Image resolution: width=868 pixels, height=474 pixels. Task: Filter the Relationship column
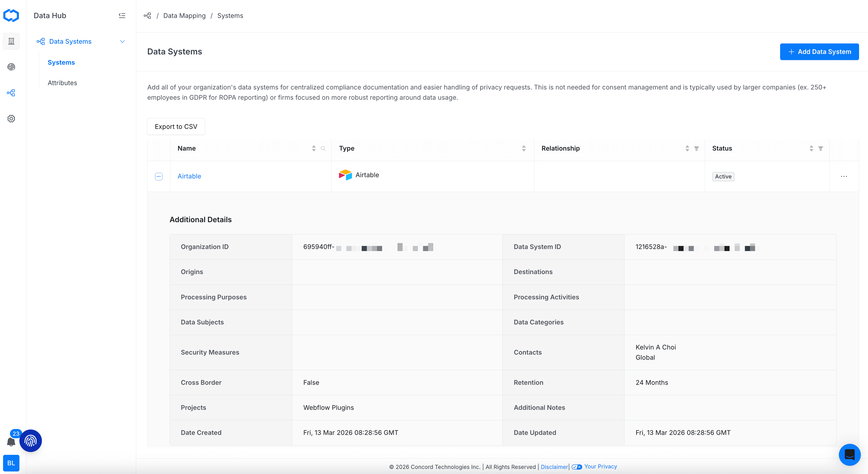pyautogui.click(x=697, y=148)
